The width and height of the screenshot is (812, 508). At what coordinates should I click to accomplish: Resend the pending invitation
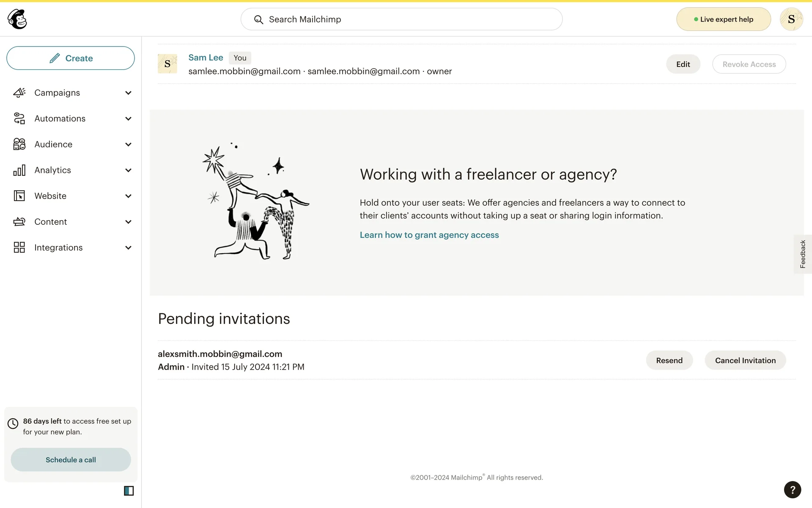click(x=669, y=360)
